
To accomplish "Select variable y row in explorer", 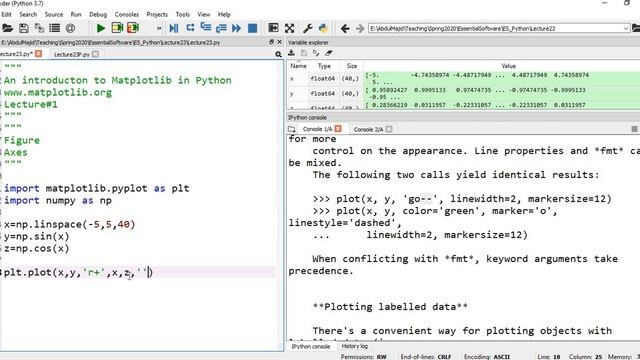I will point(464,93).
